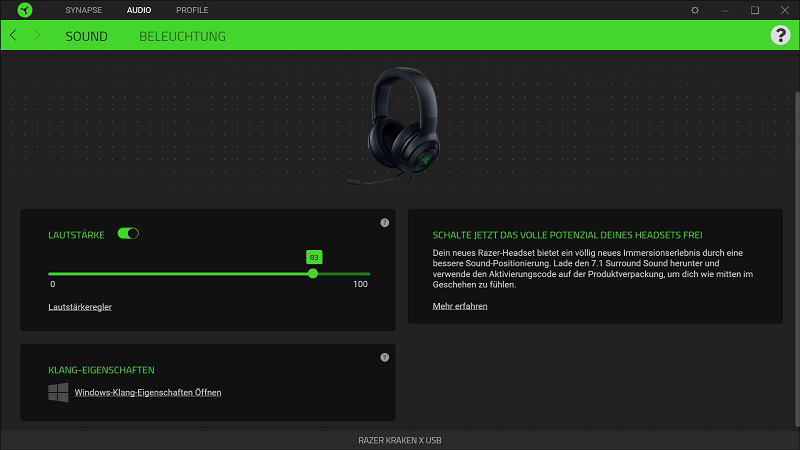Open Windows-Klang-Eigenschaften Öffnen link
This screenshot has width=800, height=450.
(148, 392)
